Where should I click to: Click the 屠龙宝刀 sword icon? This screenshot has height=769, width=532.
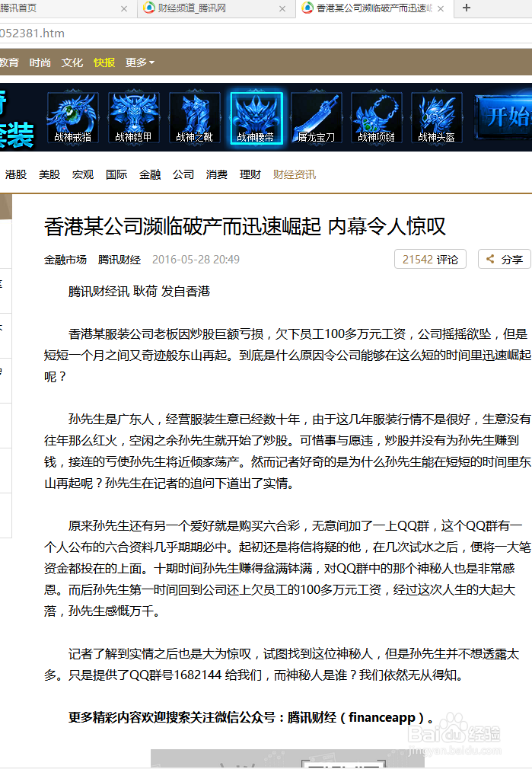point(317,118)
